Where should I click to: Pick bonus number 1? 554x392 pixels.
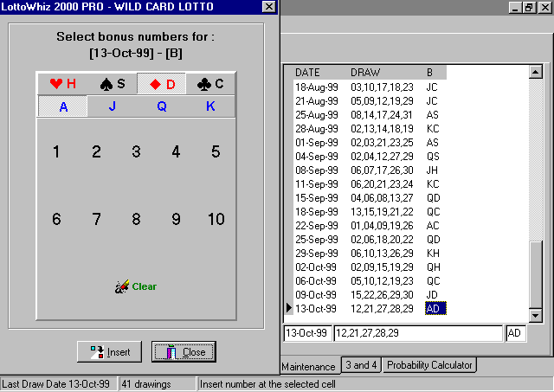(56, 151)
